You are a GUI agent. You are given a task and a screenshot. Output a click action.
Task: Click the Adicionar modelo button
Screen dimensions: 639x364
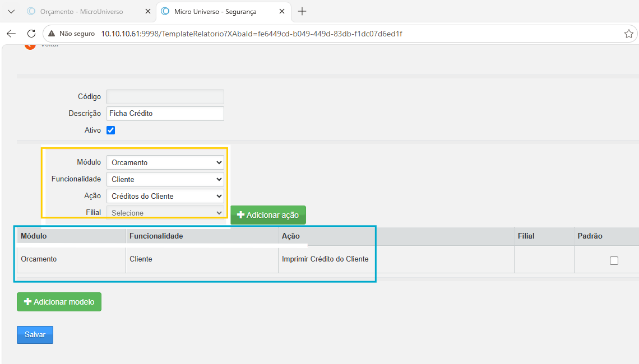coord(59,302)
